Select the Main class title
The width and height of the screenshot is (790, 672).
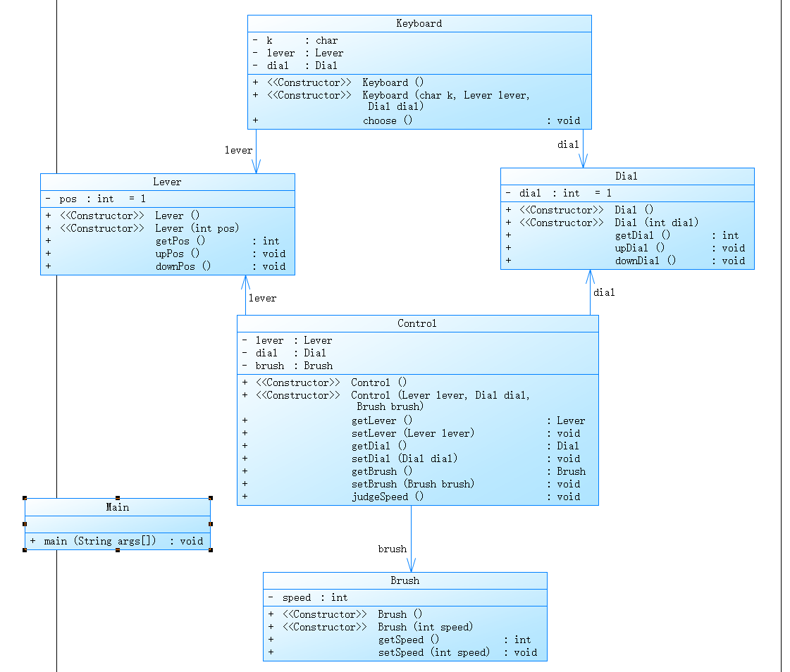tap(118, 507)
